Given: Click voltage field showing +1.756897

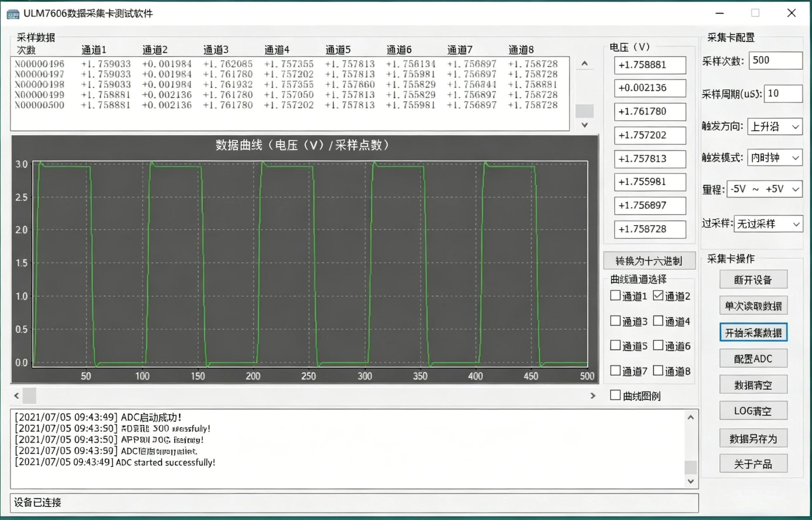Looking at the screenshot, I should (650, 206).
